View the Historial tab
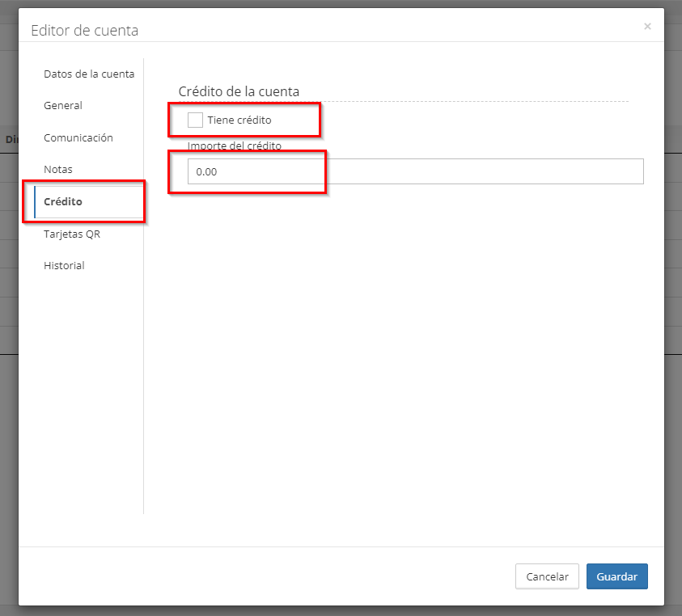The image size is (682, 616). [x=64, y=266]
